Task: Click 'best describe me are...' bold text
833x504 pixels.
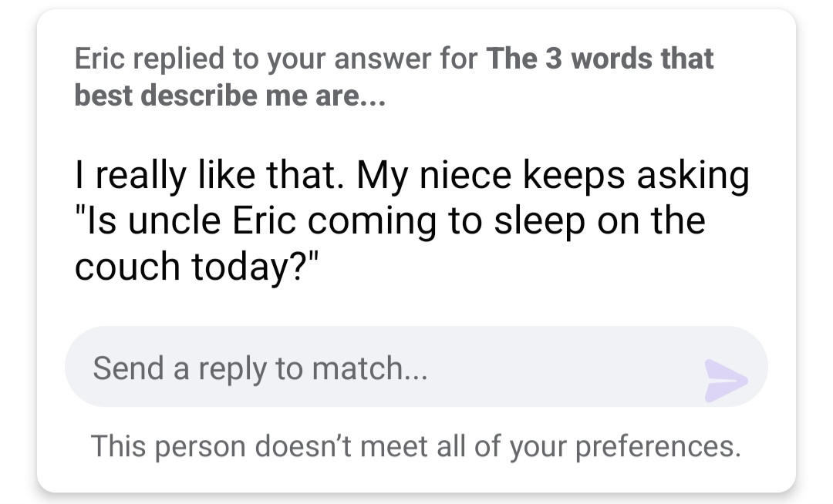Action: point(229,96)
